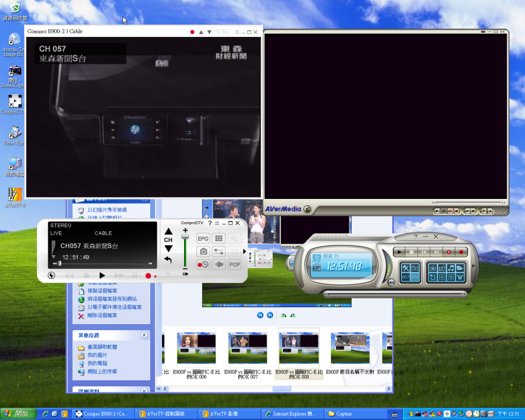Open AVerTV panel help question mark
This screenshot has height=420, width=525.
click(415, 236)
